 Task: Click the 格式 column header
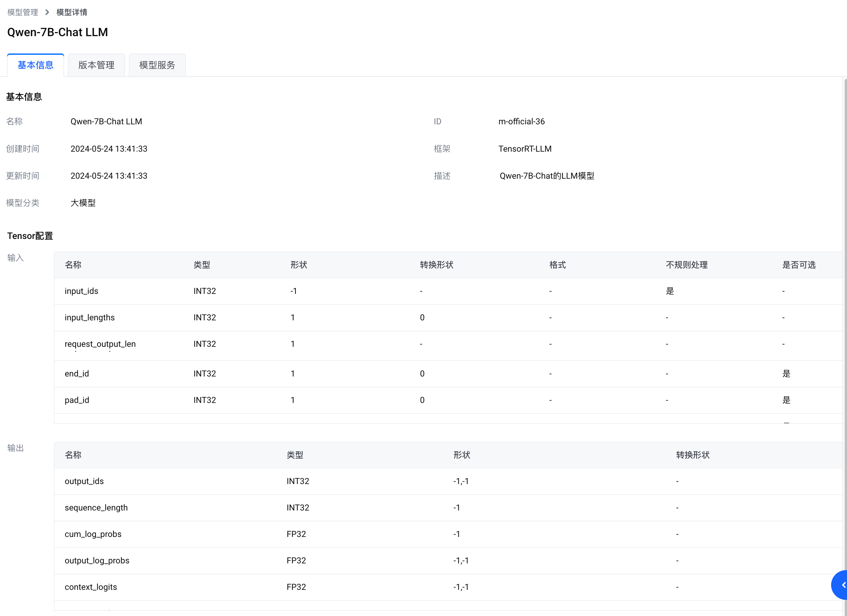tap(557, 265)
